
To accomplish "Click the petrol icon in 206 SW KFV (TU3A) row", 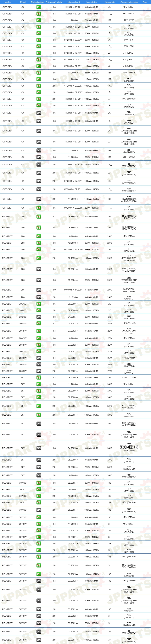I will (39, 331).
